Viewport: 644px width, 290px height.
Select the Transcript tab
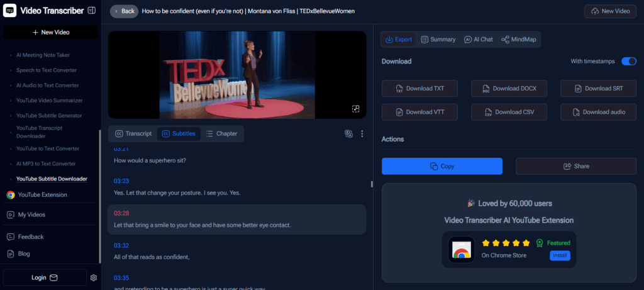[133, 133]
